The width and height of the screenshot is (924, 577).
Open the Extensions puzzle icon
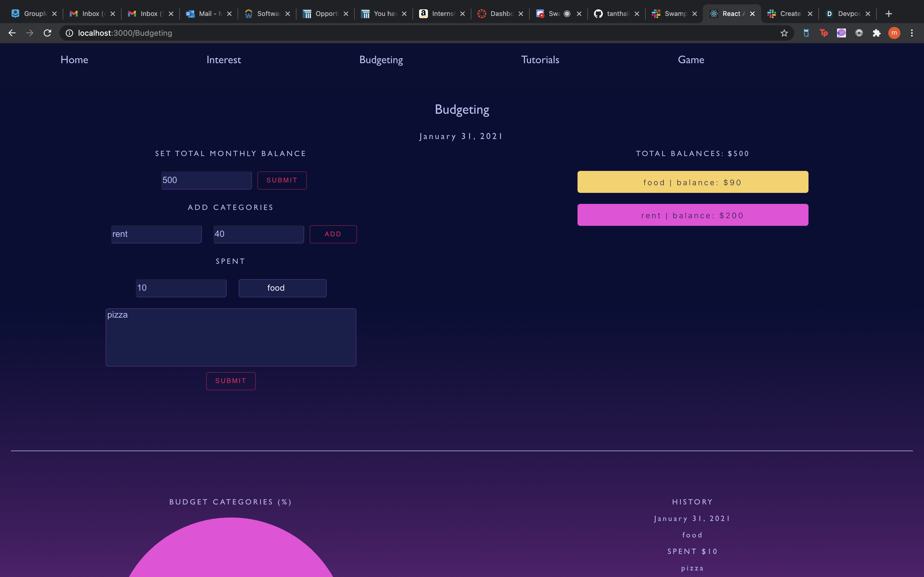(x=876, y=33)
